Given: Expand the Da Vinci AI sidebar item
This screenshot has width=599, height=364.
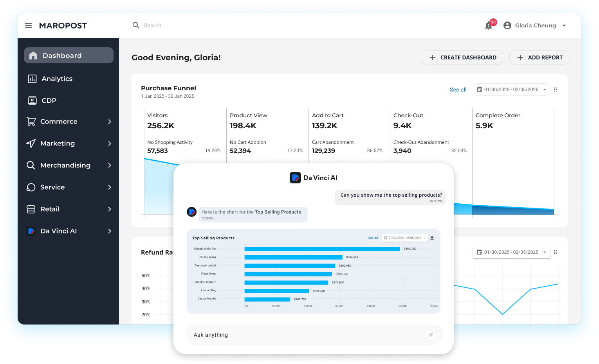Looking at the screenshot, I should click(110, 231).
